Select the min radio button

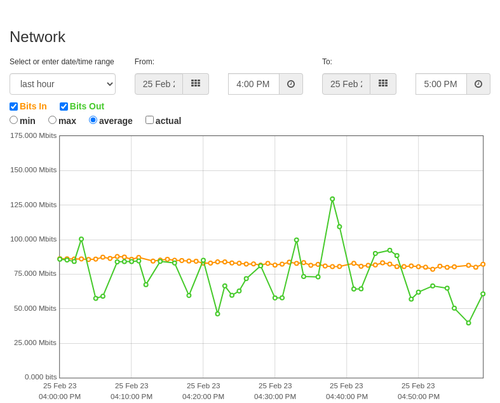(x=14, y=120)
